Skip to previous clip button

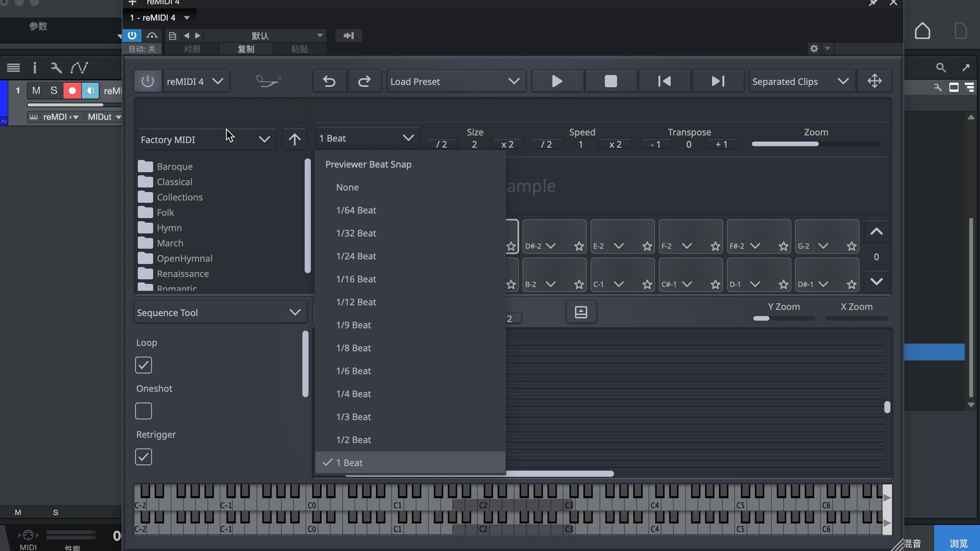664,81
